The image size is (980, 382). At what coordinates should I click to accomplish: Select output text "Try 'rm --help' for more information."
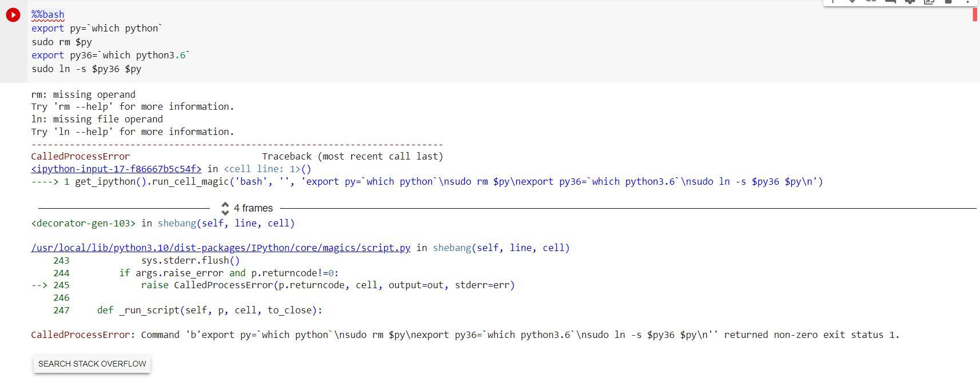pos(133,106)
